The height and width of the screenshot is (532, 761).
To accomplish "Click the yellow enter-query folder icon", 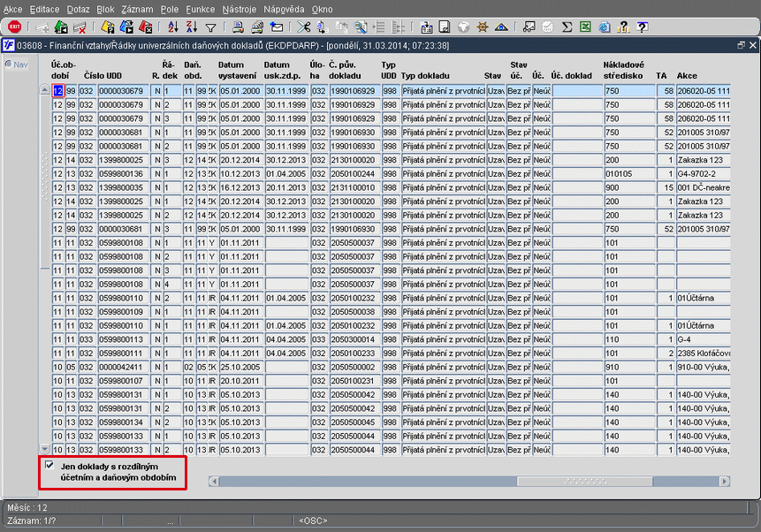I will (x=107, y=27).
